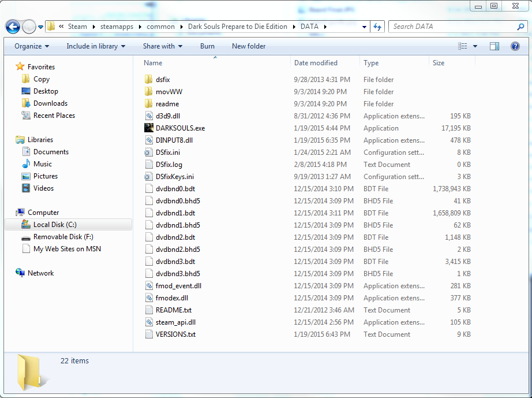Navigate to the common breadcrumb
The image size is (532, 398).
click(160, 27)
